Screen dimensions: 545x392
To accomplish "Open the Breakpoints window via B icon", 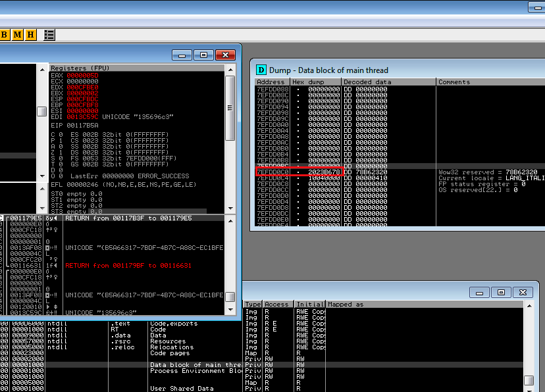I will coord(5,34).
